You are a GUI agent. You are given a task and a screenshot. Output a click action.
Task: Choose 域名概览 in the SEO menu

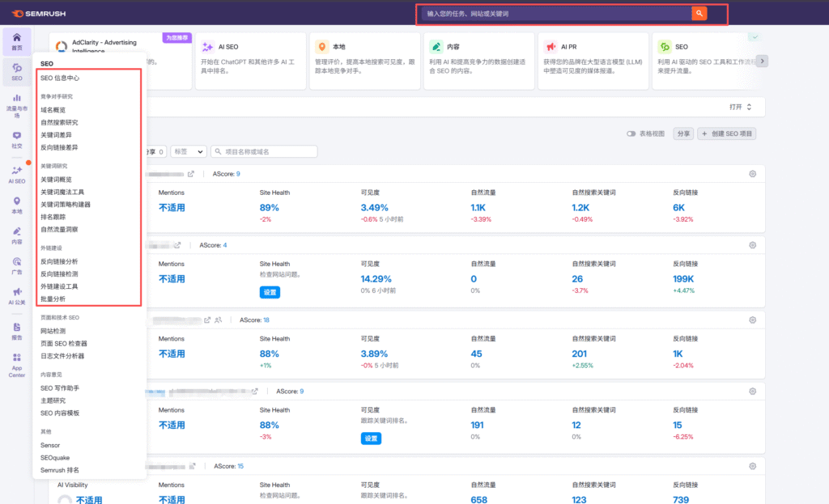pos(53,110)
